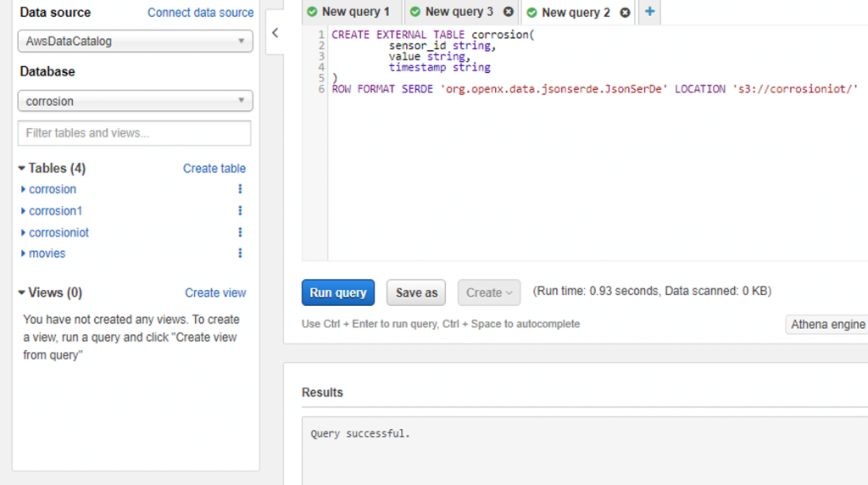
Task: Click the Results heading
Action: pyautogui.click(x=322, y=393)
